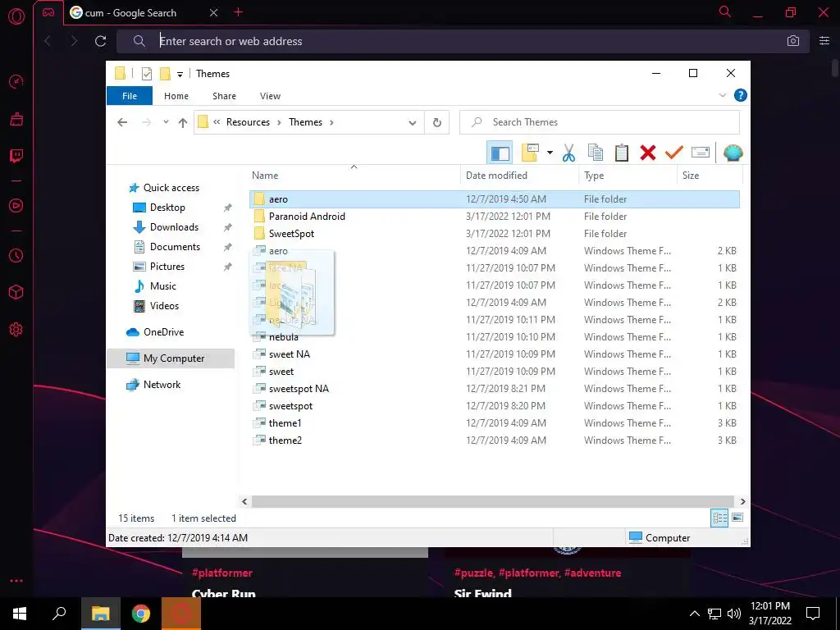Viewport: 840px width, 630px height.
Task: Go back in the Explorer window
Action: 122,123
